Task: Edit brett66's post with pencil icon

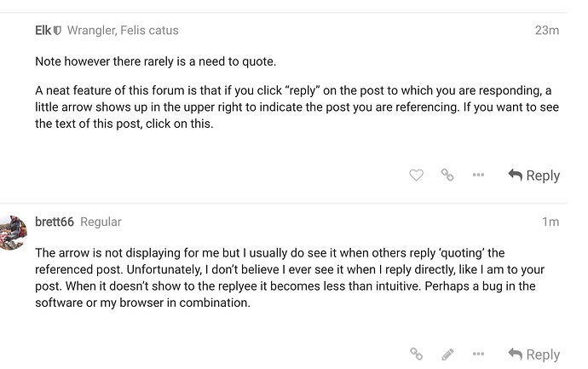Action: pyautogui.click(x=447, y=354)
